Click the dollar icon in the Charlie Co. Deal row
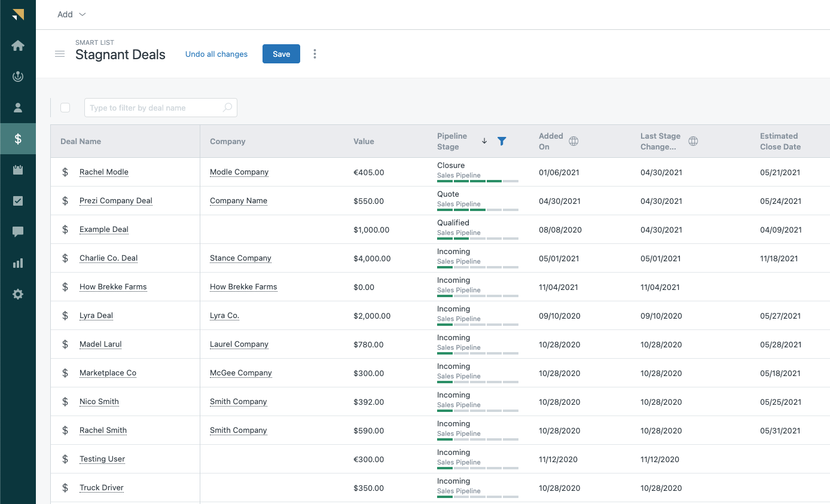 pos(65,258)
